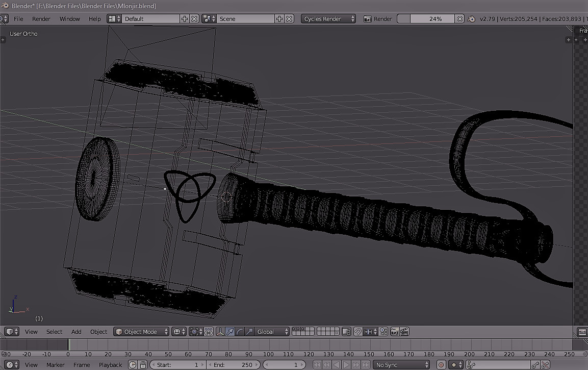Play the animation forward
Viewport: 588px width, 370px height.
click(x=346, y=365)
